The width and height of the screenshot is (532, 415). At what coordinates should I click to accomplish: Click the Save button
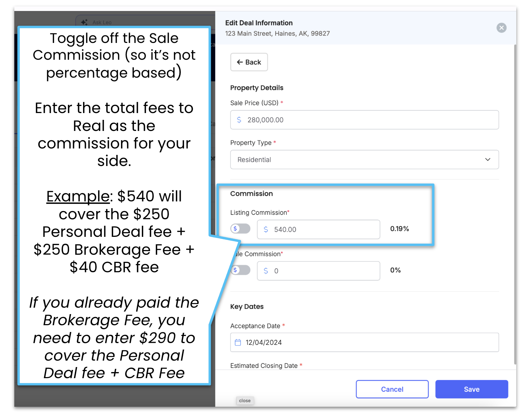(x=471, y=389)
